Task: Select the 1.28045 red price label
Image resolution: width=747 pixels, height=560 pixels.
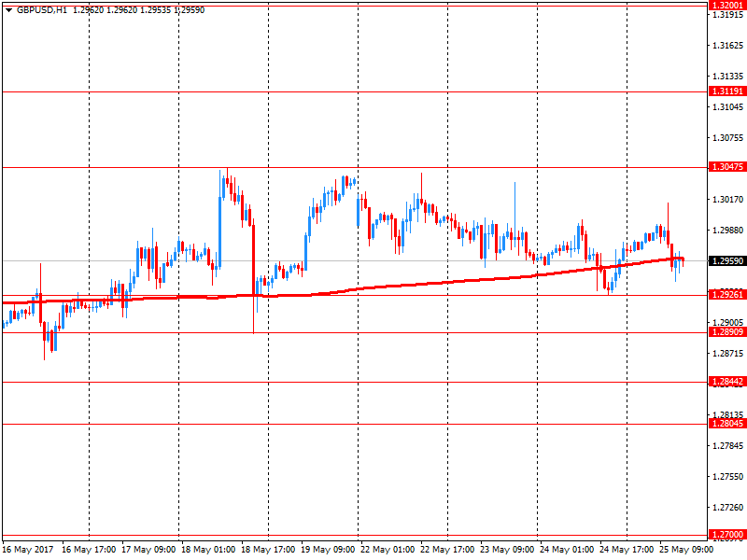Action: coord(727,424)
